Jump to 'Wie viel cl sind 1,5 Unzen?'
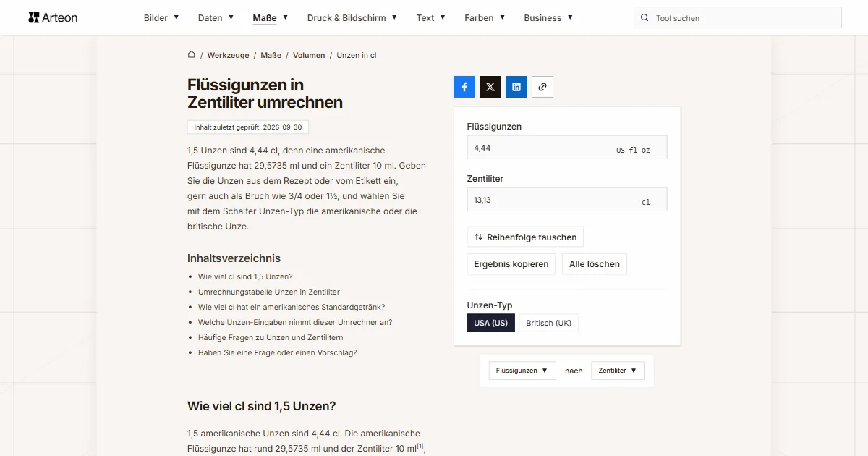Image resolution: width=868 pixels, height=456 pixels. point(245,276)
